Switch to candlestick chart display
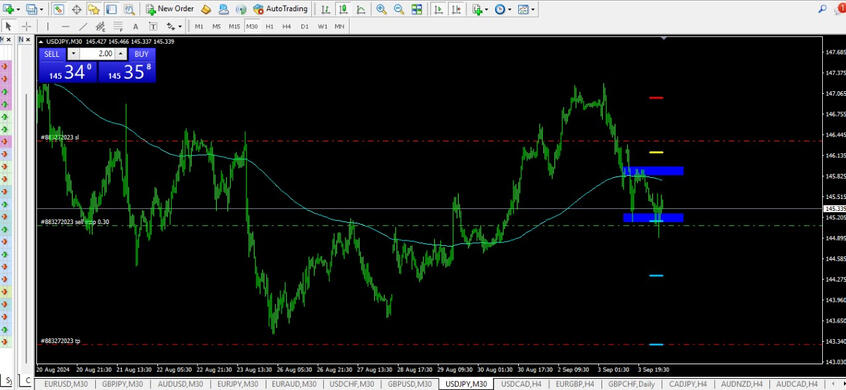 [x=343, y=9]
